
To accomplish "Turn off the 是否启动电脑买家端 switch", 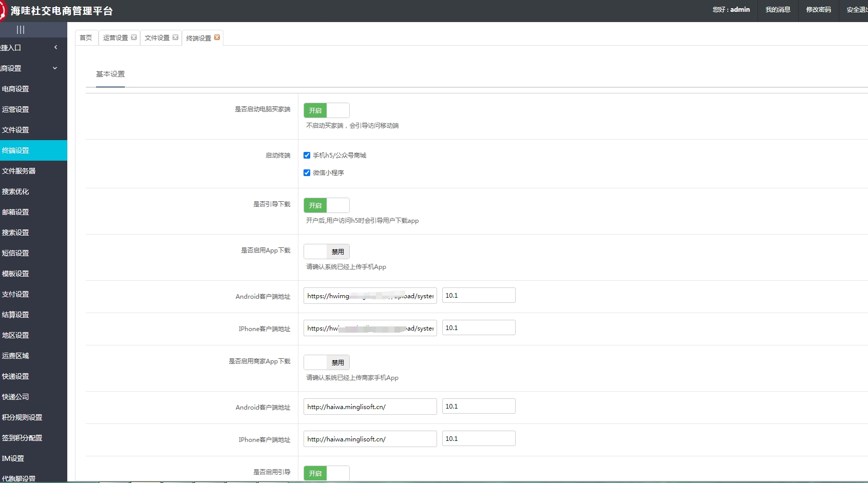I will [326, 110].
